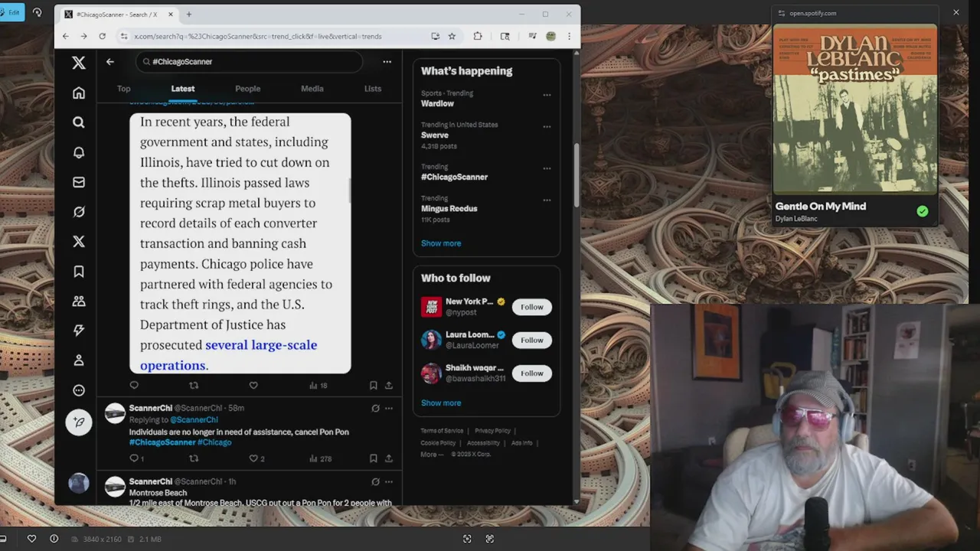980x551 pixels.
Task: Select Wardlow trending topic
Action: (x=437, y=103)
